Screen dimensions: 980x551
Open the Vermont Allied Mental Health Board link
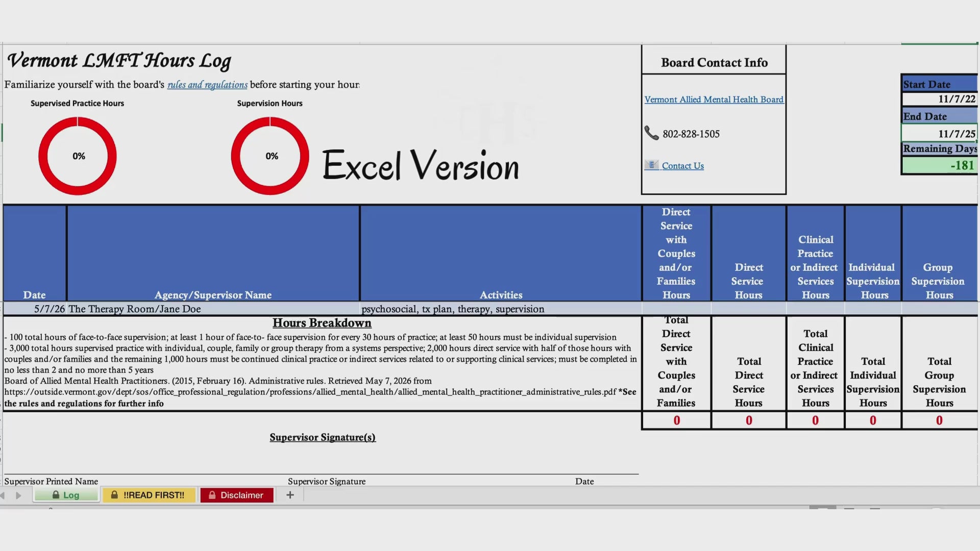click(714, 99)
